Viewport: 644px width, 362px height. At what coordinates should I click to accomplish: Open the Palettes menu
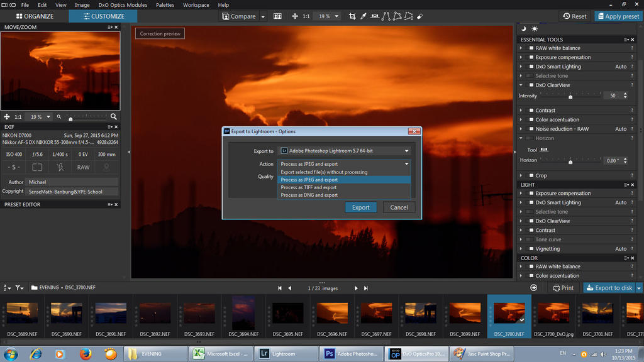pos(165,5)
